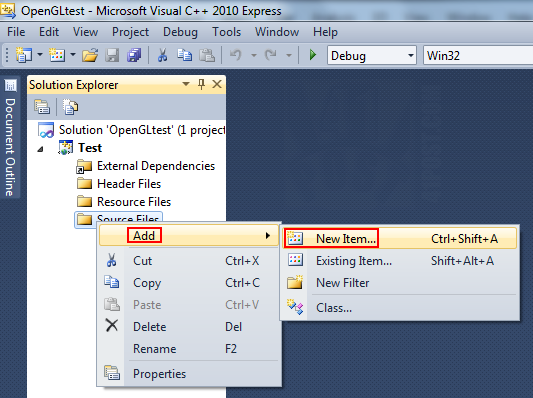Click the Redo toolbar icon
The image size is (533, 398).
point(271,55)
